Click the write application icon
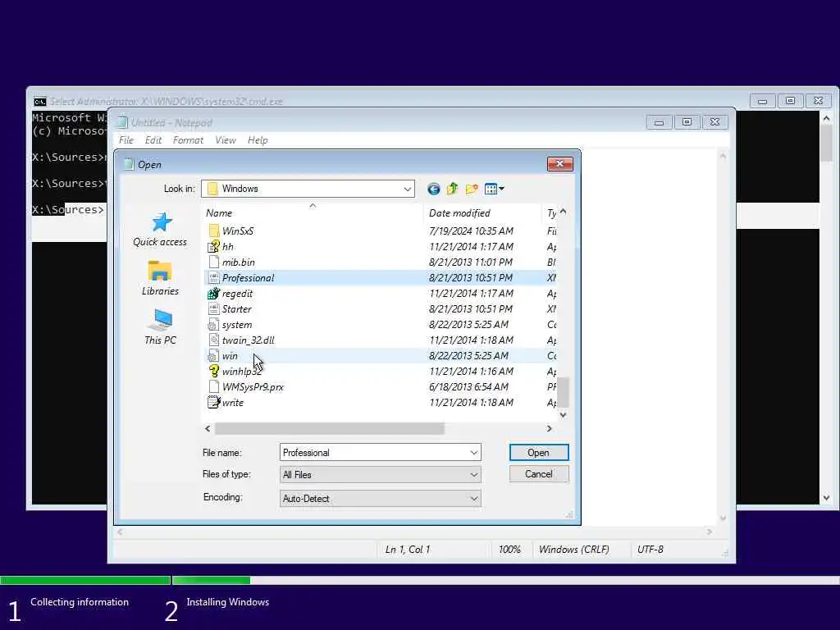Screen dimensions: 840x630 coord(214,402)
